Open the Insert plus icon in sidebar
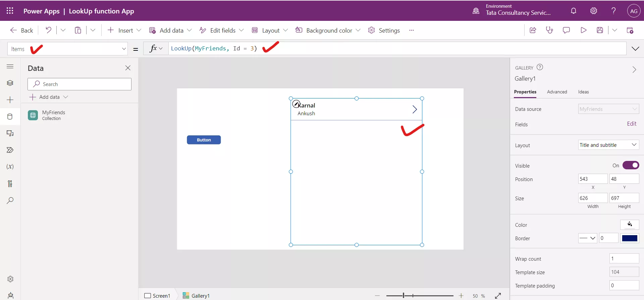 [10, 100]
